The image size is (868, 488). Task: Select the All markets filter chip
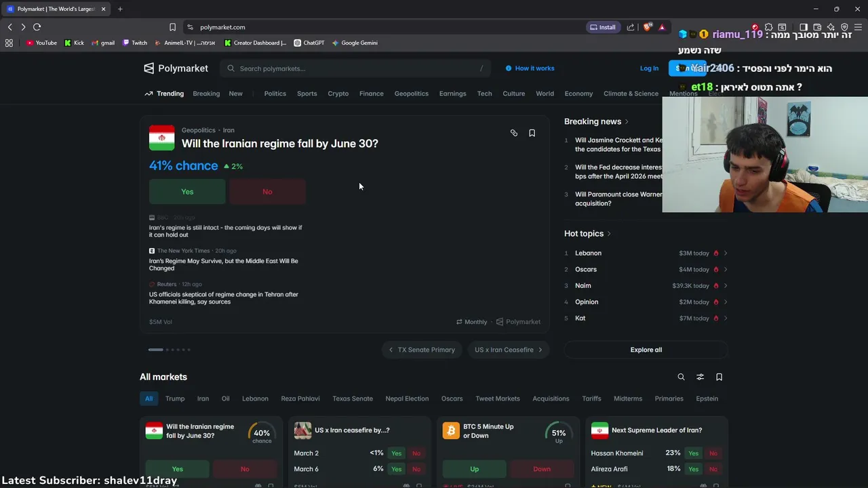click(x=149, y=399)
